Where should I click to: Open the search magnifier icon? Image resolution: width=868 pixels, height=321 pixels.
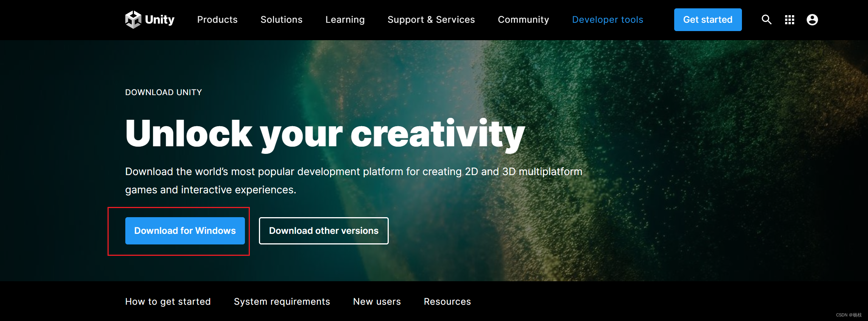[x=767, y=19]
